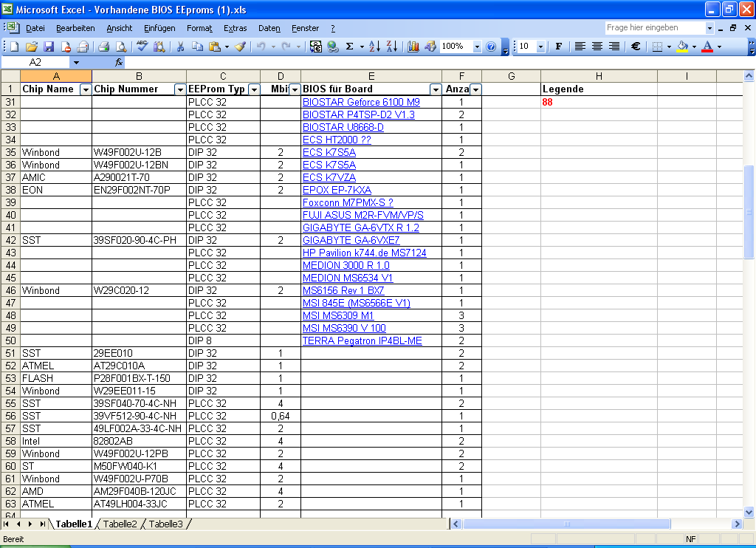Image resolution: width=756 pixels, height=548 pixels.
Task: Click the Permission document icon
Action: (x=66, y=47)
